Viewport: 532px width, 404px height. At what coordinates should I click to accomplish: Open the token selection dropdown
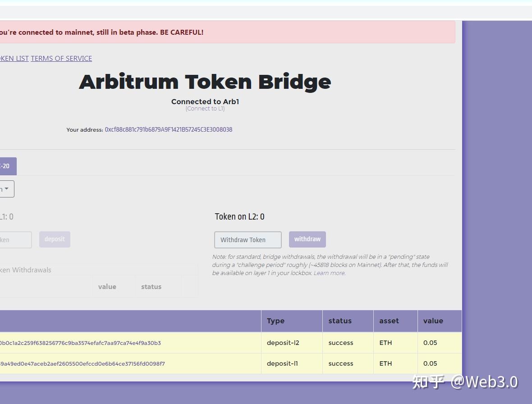click(6, 188)
